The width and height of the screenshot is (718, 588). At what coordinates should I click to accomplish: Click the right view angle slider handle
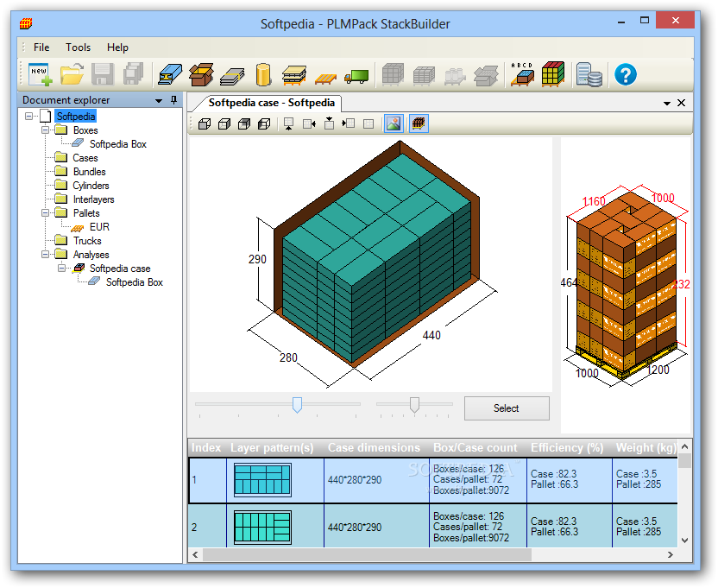point(414,405)
